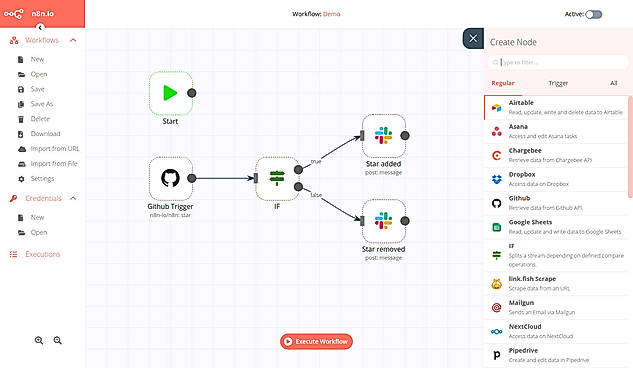Click the Start node output connector
633x368 pixels.
click(192, 93)
